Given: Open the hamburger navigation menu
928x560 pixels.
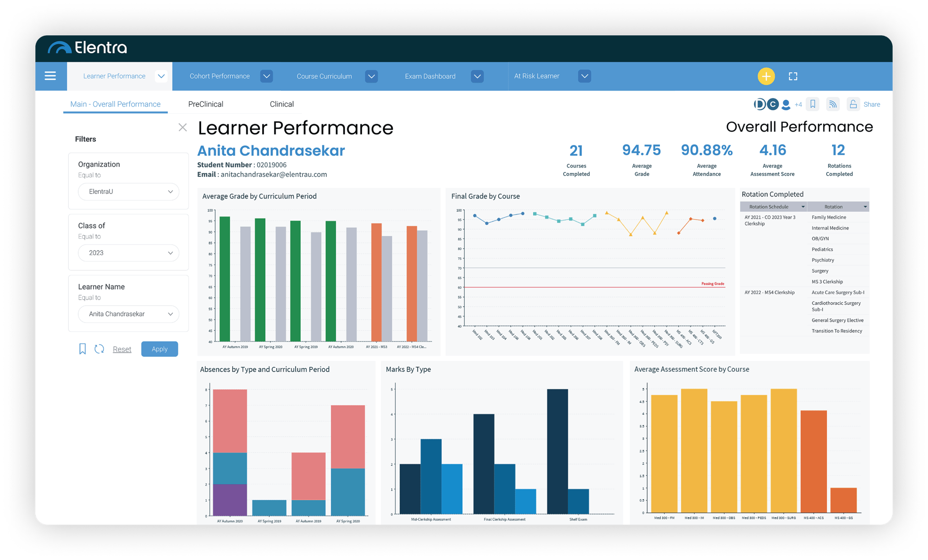Looking at the screenshot, I should click(x=50, y=76).
